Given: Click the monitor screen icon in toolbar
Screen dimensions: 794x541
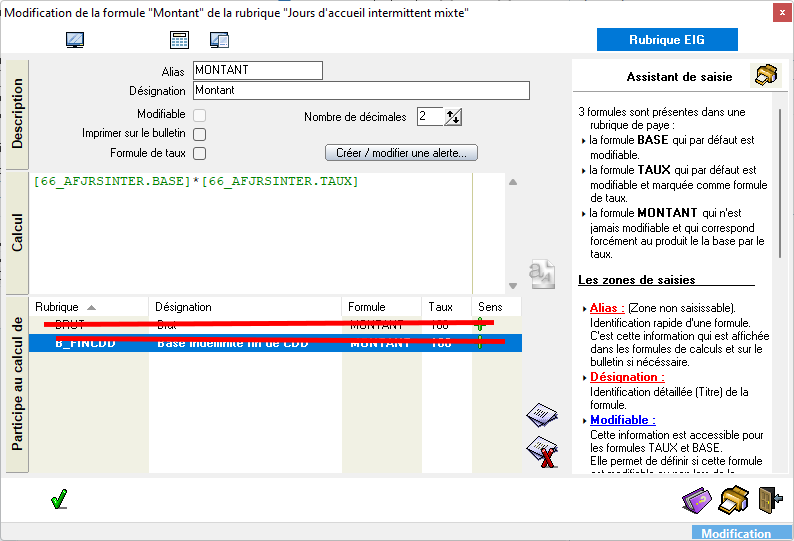Looking at the screenshot, I should [75, 40].
